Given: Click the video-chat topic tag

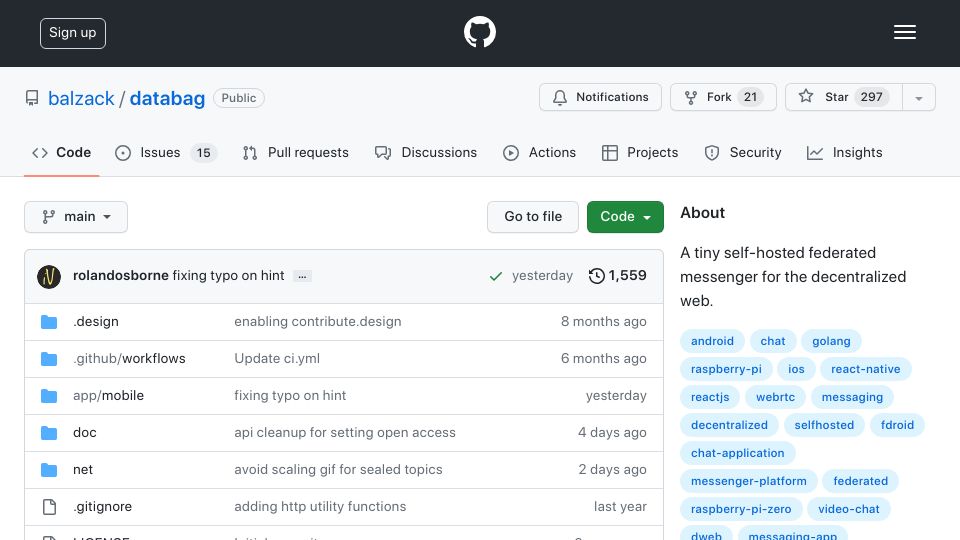Looking at the screenshot, I should (x=849, y=509).
